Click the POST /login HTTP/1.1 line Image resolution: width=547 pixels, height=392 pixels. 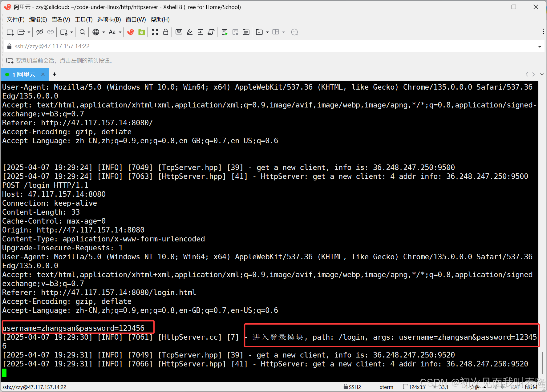tap(45, 185)
